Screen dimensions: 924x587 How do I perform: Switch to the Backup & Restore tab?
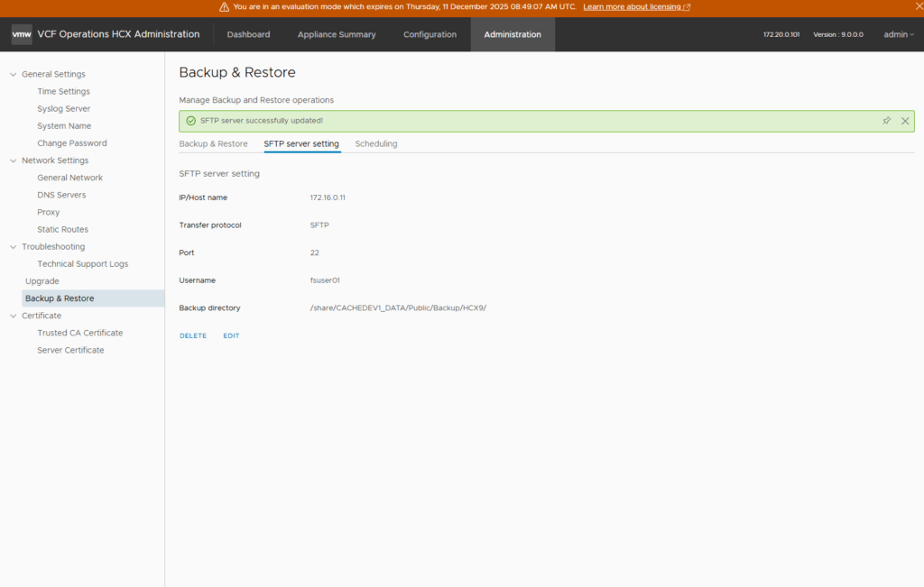point(213,143)
